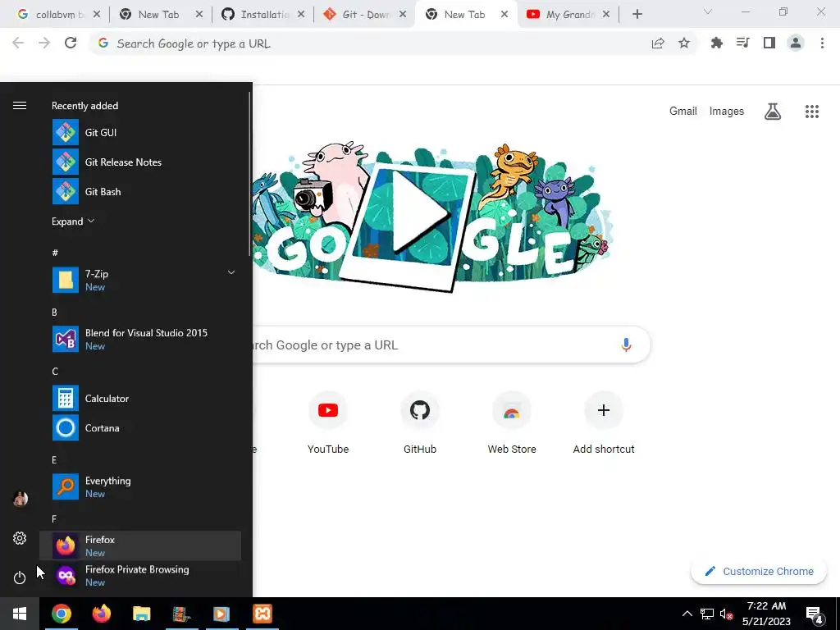Click Customize Chrome button

coord(759,571)
